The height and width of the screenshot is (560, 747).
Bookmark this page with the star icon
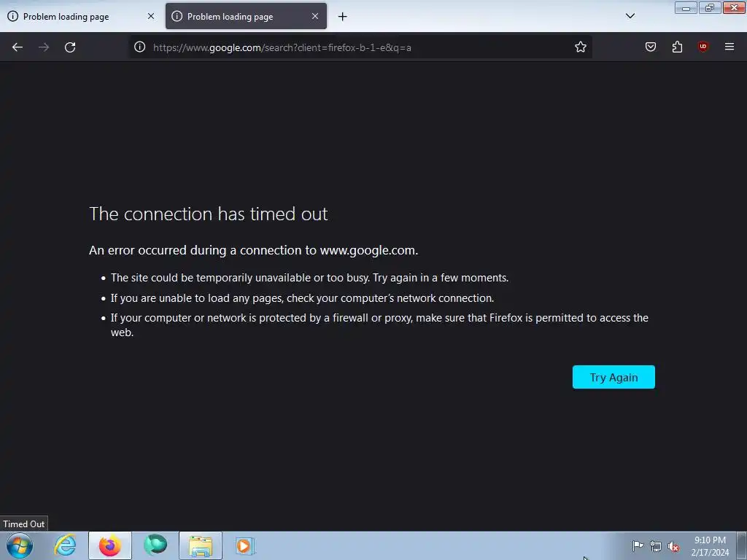580,47
